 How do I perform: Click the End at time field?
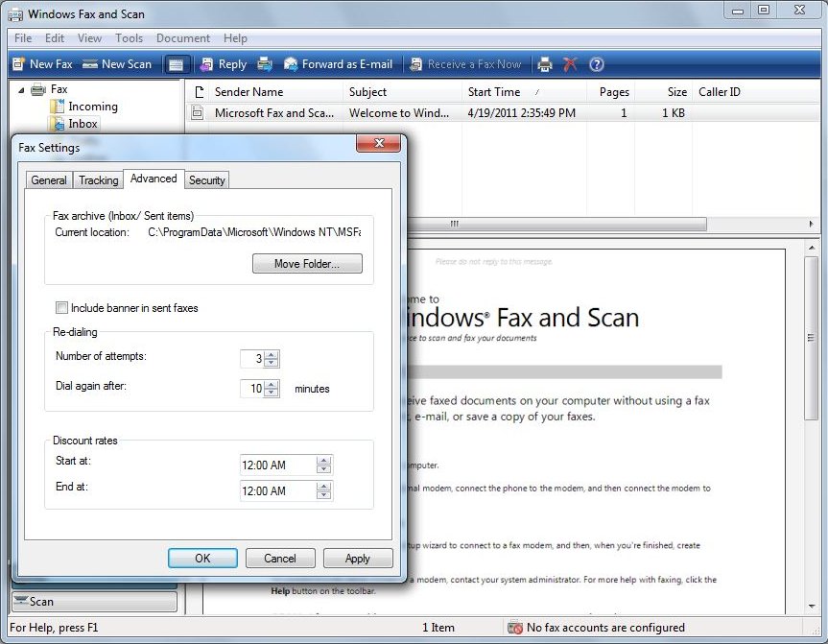278,490
